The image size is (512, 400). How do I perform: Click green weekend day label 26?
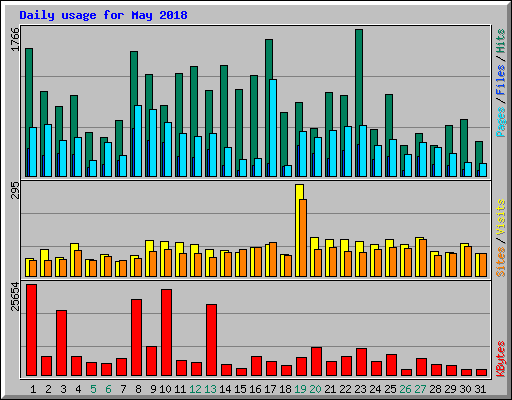405,389
